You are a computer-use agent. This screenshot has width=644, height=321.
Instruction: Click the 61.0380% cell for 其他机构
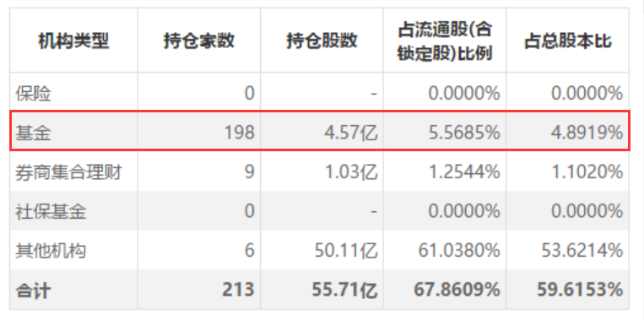pyautogui.click(x=460, y=250)
